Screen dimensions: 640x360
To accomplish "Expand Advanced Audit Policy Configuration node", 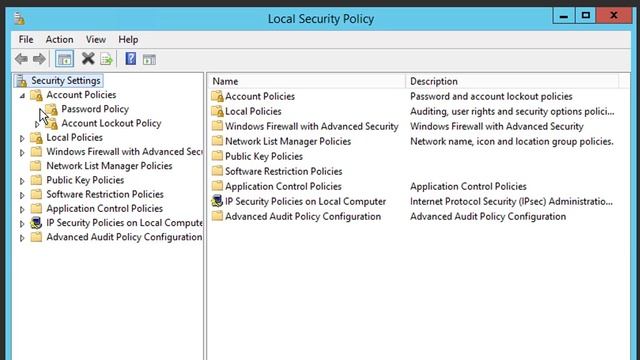I will pos(22,238).
